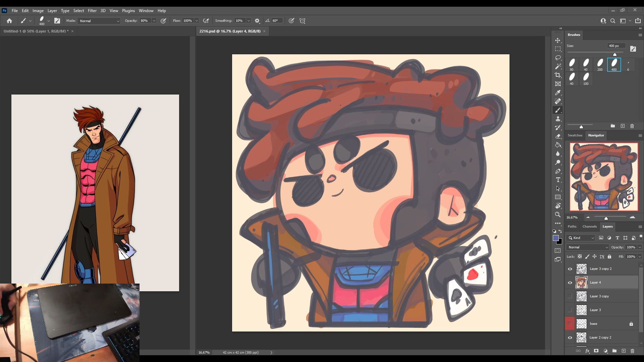Create a new layer from Layers panel
Screen dimensions: 644x362
(x=624, y=351)
